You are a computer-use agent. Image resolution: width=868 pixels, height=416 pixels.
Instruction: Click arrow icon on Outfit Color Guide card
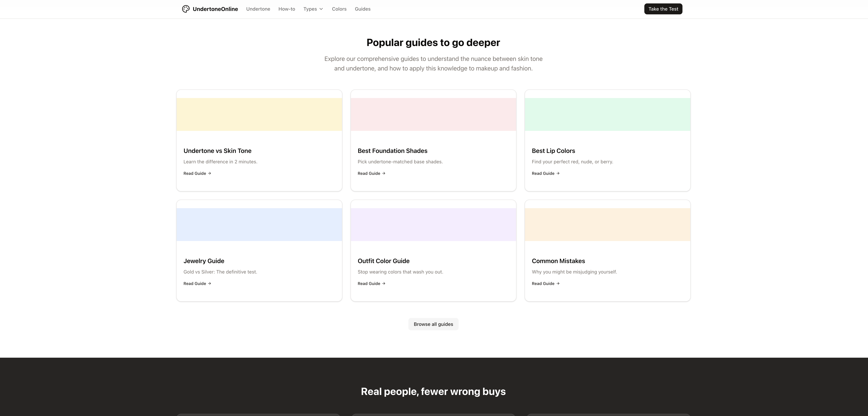[x=384, y=283]
